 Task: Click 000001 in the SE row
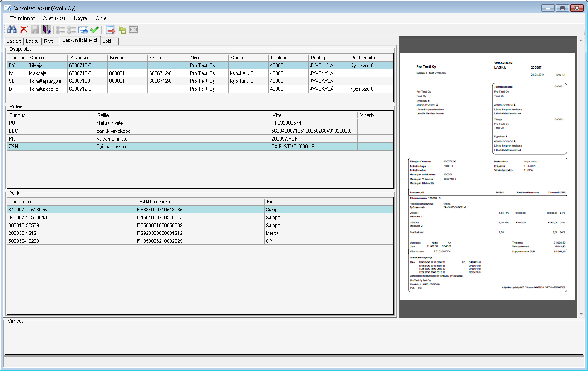click(x=127, y=81)
